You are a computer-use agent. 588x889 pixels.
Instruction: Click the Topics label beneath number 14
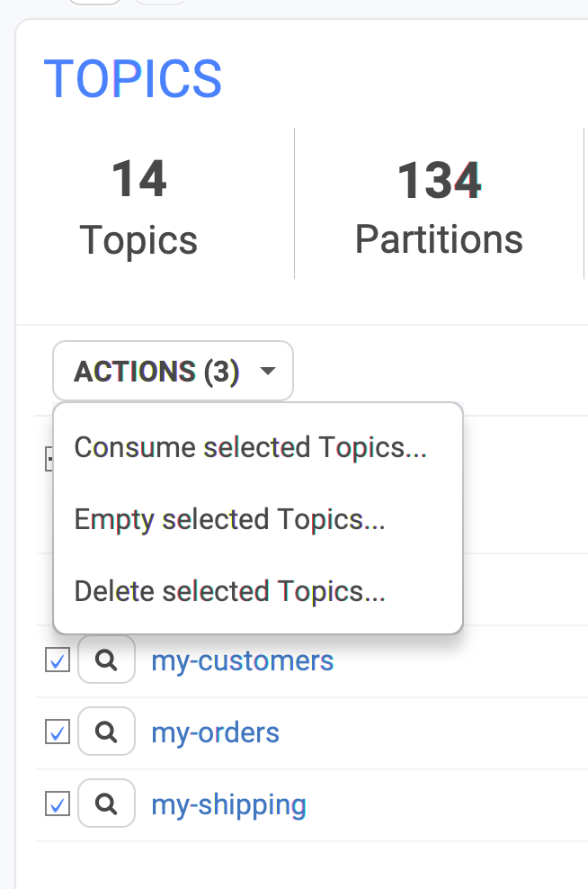coord(138,240)
